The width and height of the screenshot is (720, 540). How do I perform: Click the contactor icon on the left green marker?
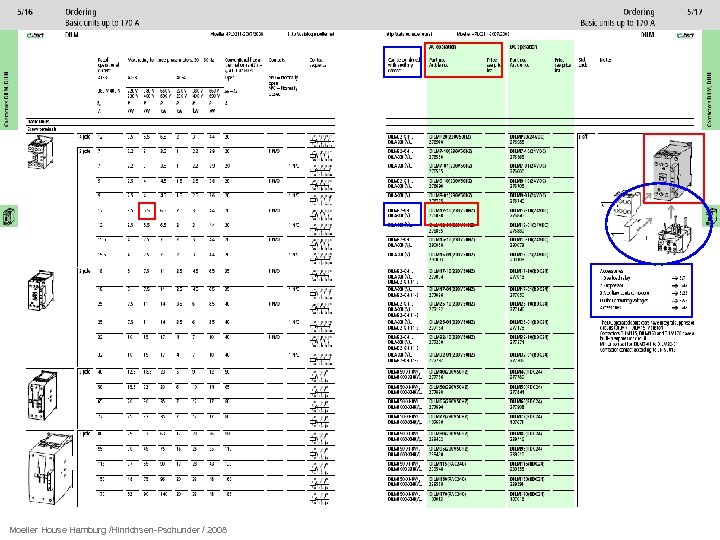[x=9, y=216]
